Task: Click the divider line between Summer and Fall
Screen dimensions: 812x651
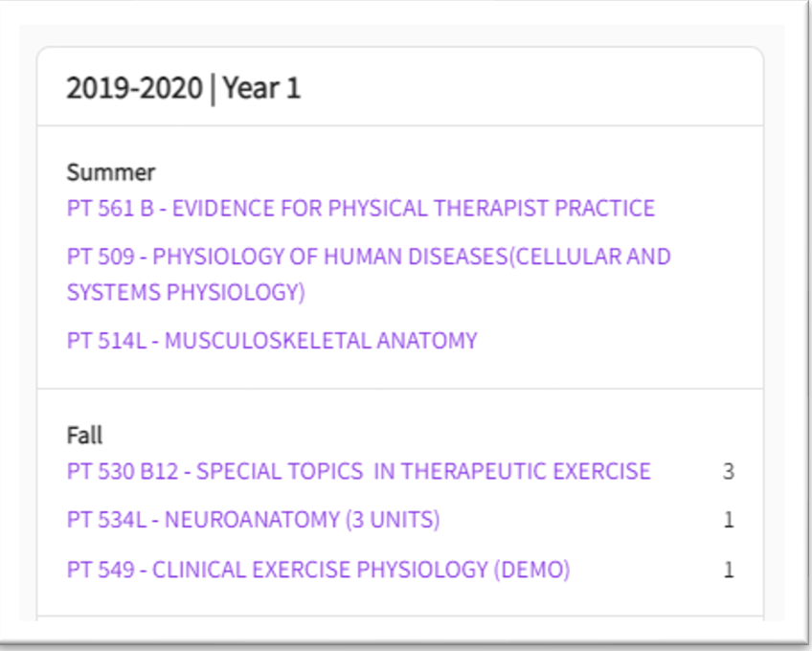Action: coord(400,389)
